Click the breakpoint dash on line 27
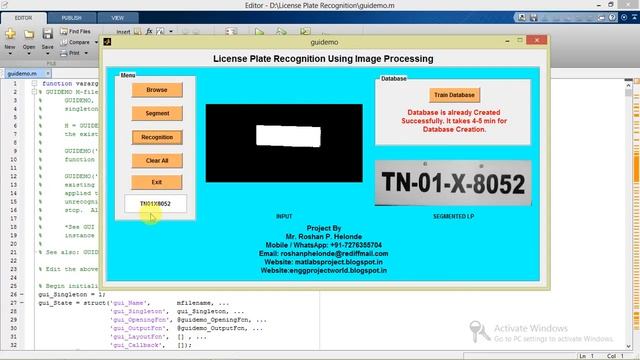 point(22,303)
